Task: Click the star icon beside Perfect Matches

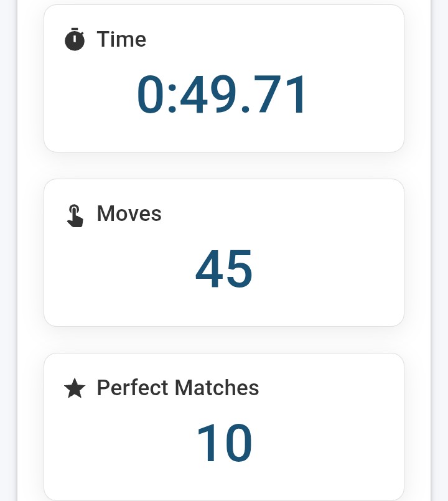Action: click(75, 388)
